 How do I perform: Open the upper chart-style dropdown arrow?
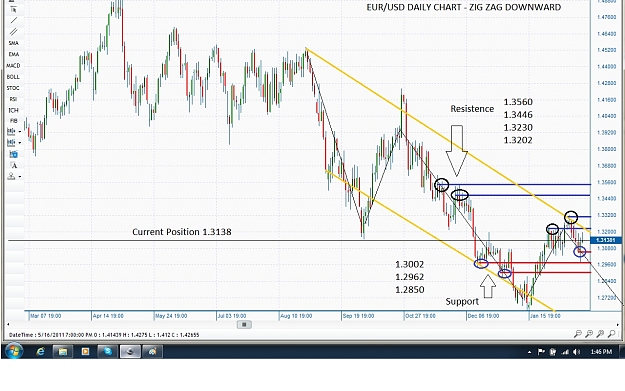tap(20, 132)
